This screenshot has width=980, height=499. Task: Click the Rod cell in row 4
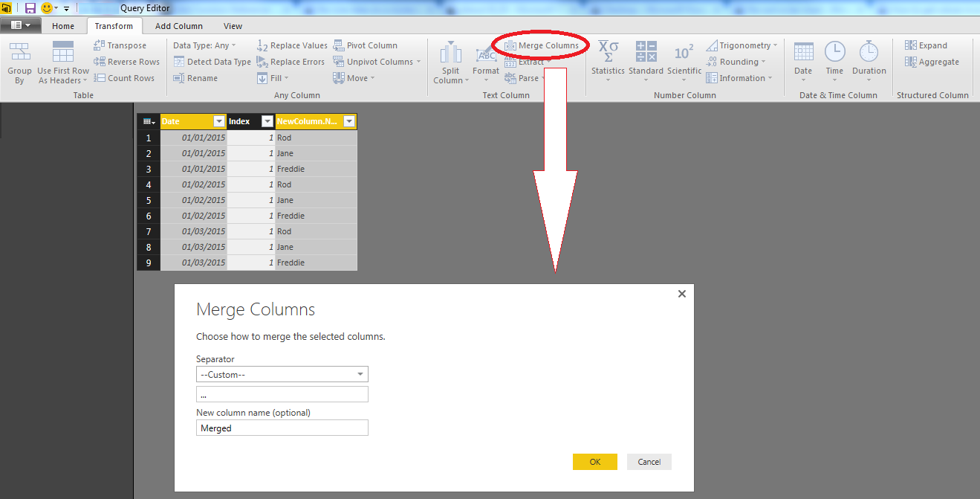316,184
